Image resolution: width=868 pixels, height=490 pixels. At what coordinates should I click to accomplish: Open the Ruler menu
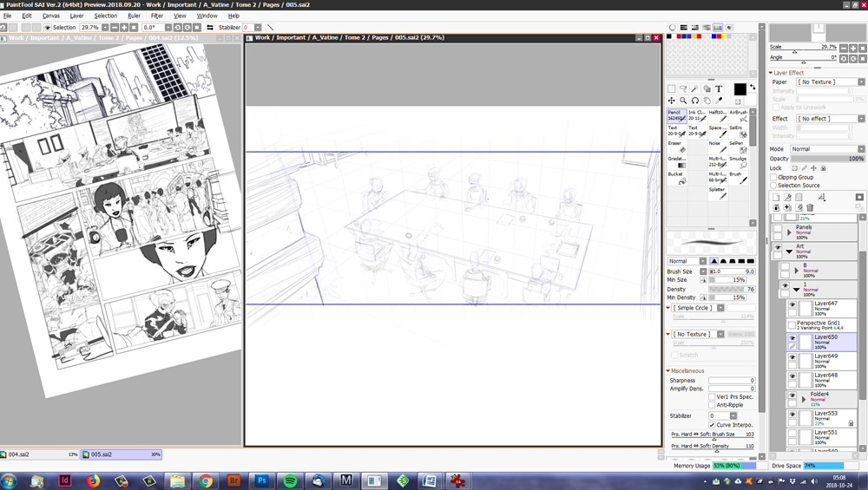pos(134,16)
